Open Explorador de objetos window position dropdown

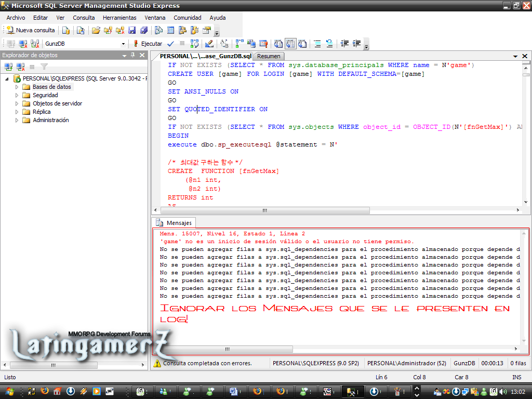(x=124, y=55)
